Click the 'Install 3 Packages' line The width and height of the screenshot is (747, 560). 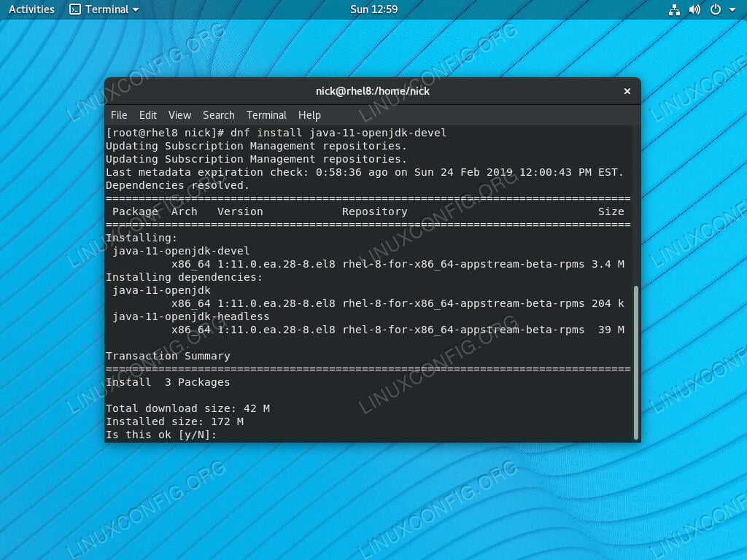point(168,382)
